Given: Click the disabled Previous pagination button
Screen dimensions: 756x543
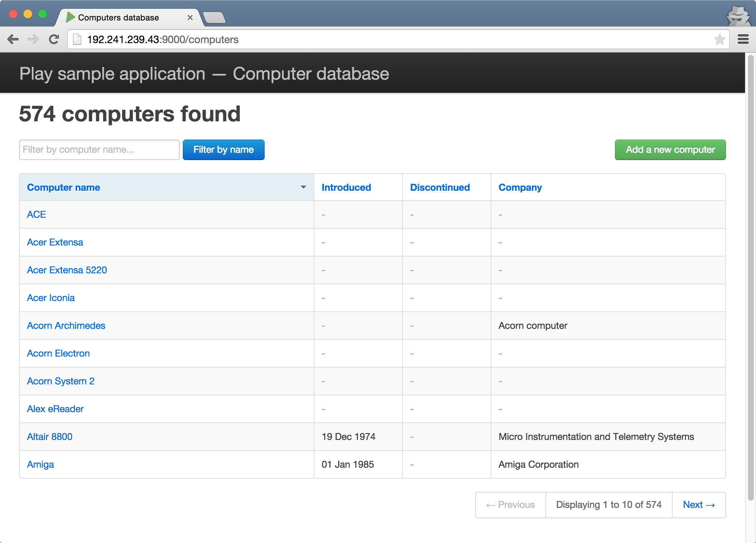Looking at the screenshot, I should [x=510, y=505].
